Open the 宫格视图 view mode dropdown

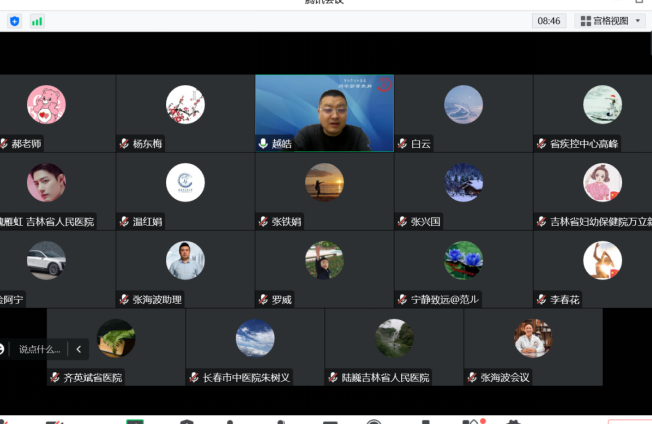[x=609, y=20]
